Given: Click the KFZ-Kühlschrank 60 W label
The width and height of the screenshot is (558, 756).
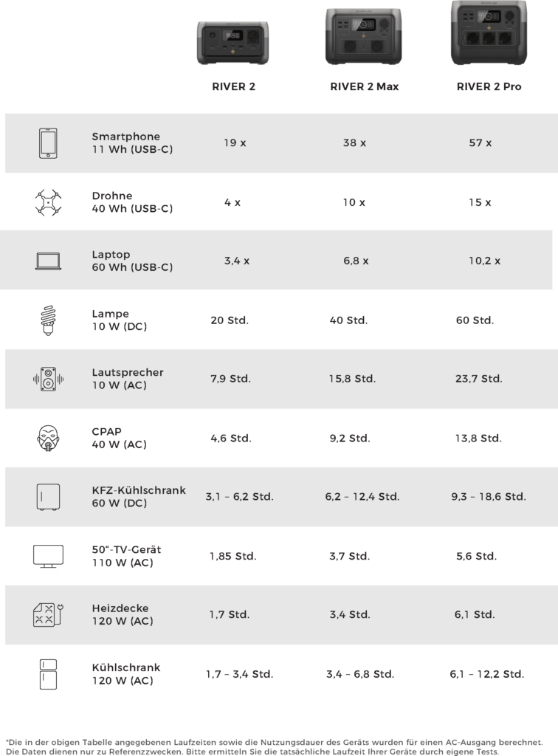Looking at the screenshot, I should tap(139, 497).
